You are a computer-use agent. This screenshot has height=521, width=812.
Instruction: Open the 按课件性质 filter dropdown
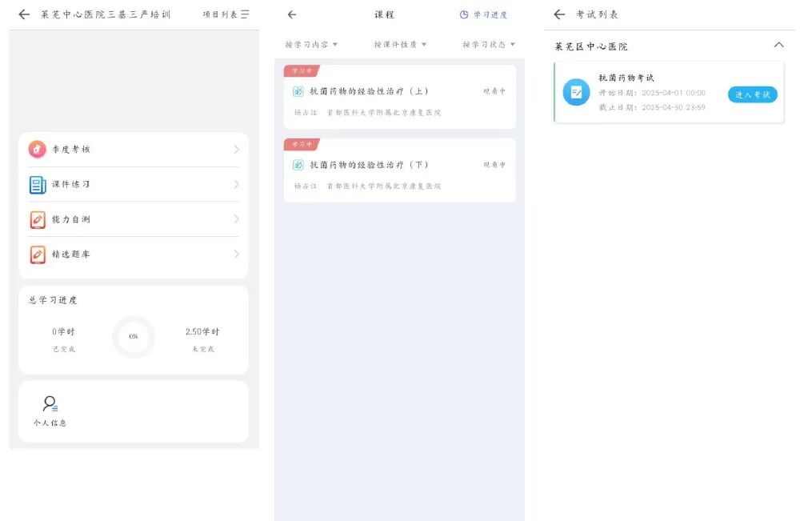tap(399, 45)
